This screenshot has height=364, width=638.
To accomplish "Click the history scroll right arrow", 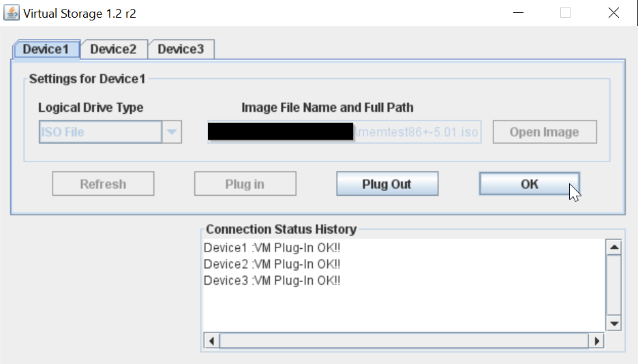I will click(596, 341).
